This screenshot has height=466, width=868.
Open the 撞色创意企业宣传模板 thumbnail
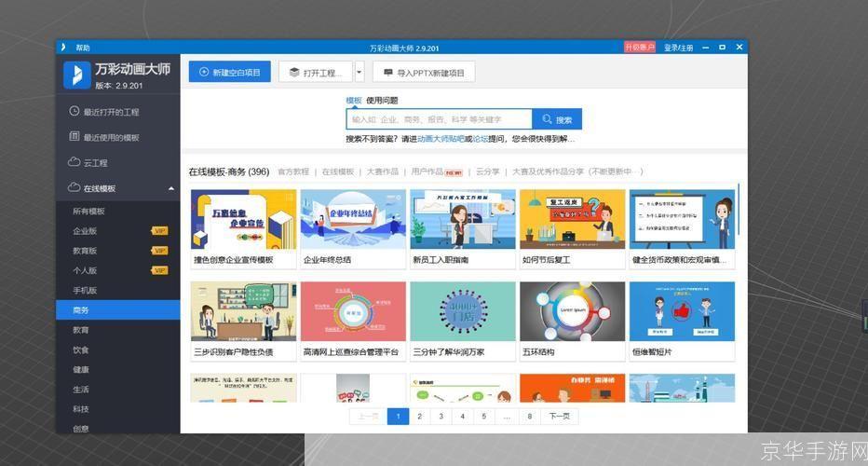tap(244, 219)
